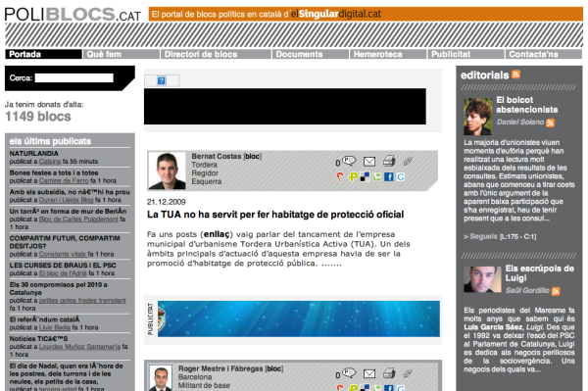Open the Contacta'ns menu item
588x391 pixels.
click(544, 54)
